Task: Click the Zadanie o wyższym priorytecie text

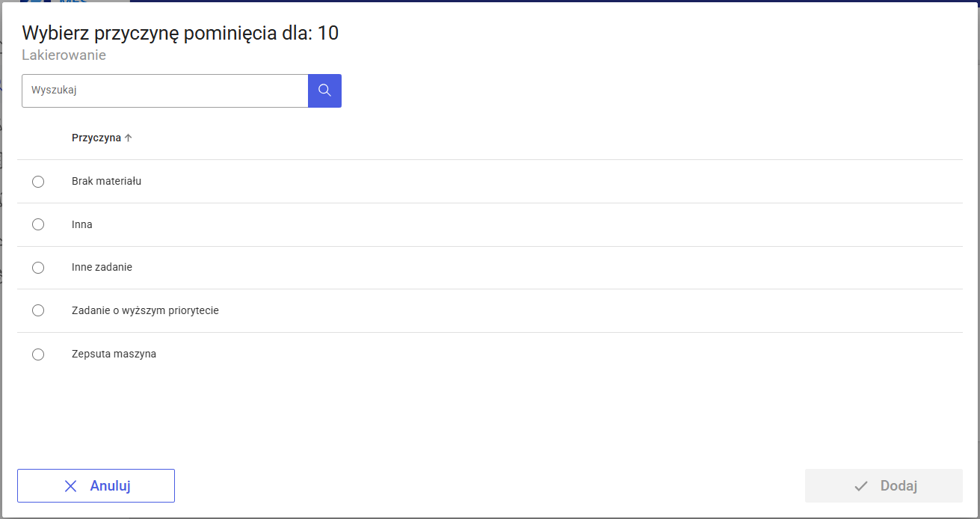Action: point(145,310)
